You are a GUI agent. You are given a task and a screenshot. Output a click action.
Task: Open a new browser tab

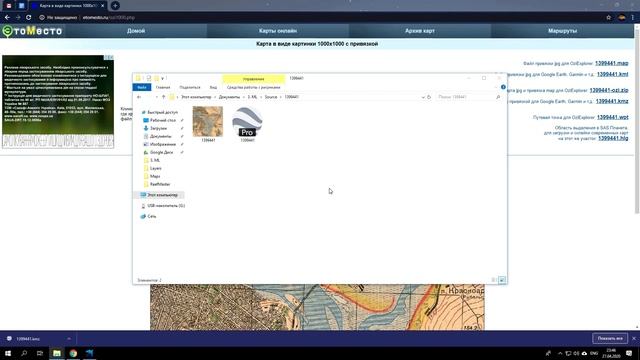pyautogui.click(x=115, y=6)
